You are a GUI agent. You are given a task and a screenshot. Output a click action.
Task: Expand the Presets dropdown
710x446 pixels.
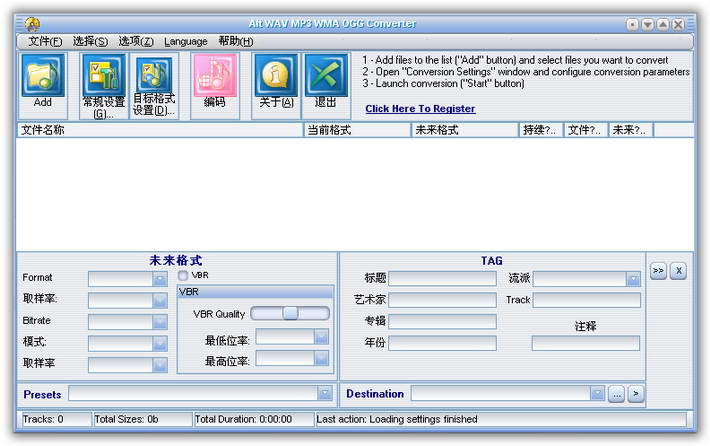click(325, 393)
